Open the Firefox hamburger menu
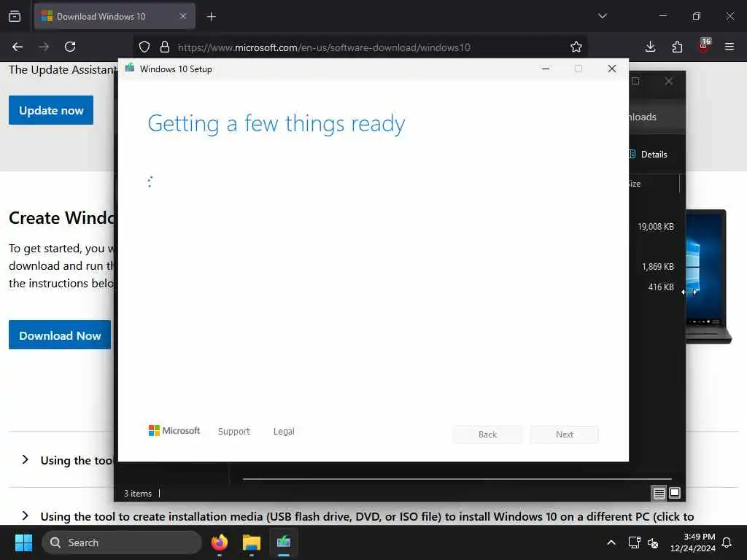The height and width of the screenshot is (560, 747). (x=729, y=47)
